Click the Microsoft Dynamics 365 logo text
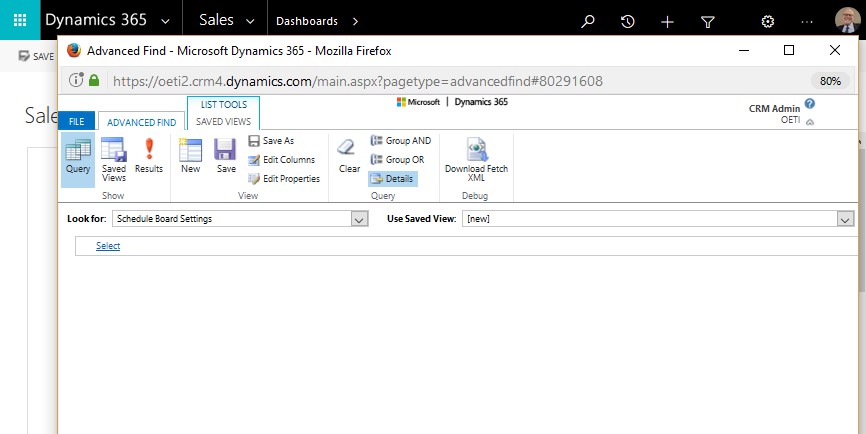Viewport: 866px width, 434px height. [x=452, y=102]
